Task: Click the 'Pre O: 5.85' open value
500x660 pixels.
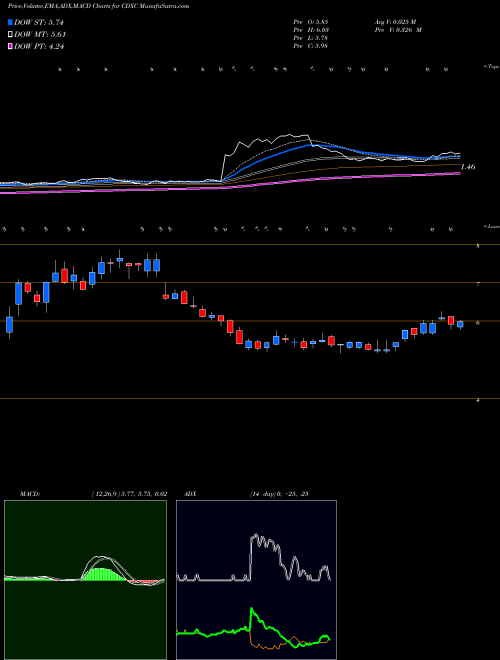Action: click(x=311, y=21)
